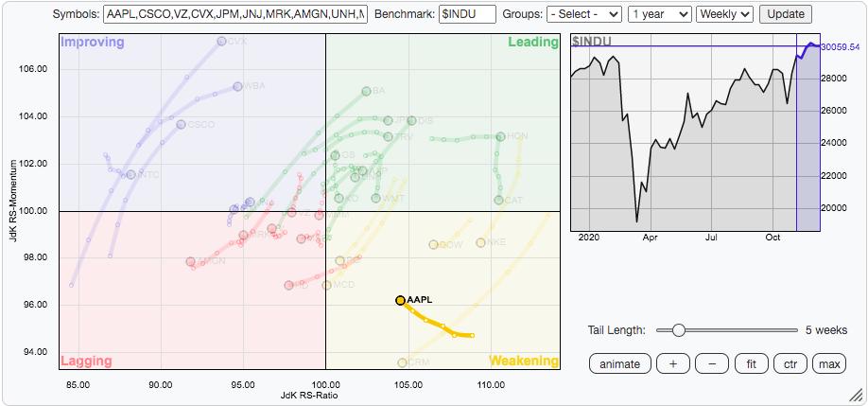Click the ctr center button
The image size is (868, 406).
click(x=790, y=364)
